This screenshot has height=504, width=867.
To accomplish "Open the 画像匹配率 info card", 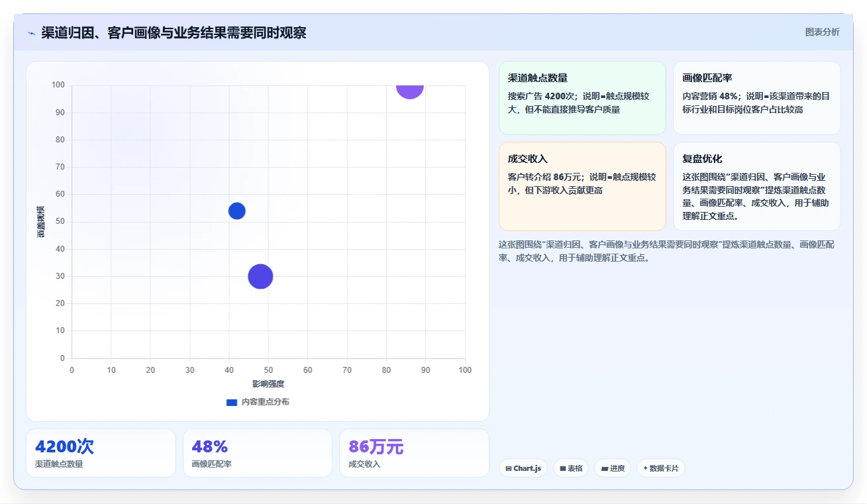I will point(757,98).
